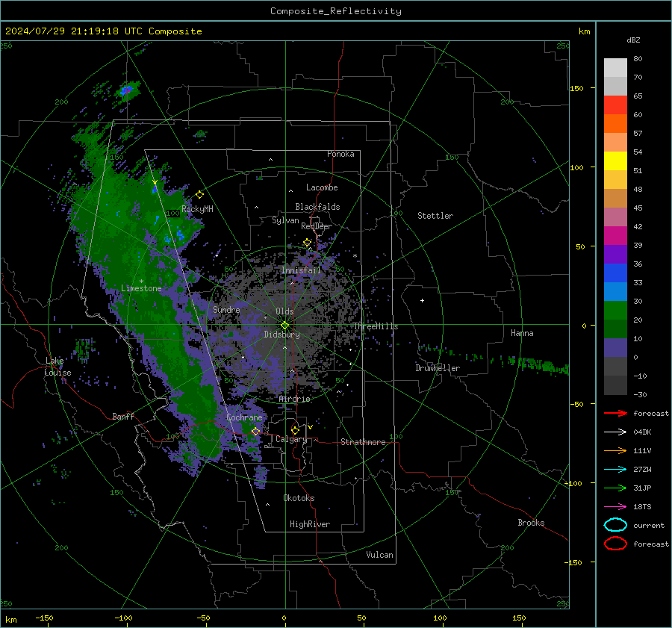
Task: Click the Stettler city label
Action: [x=435, y=216]
